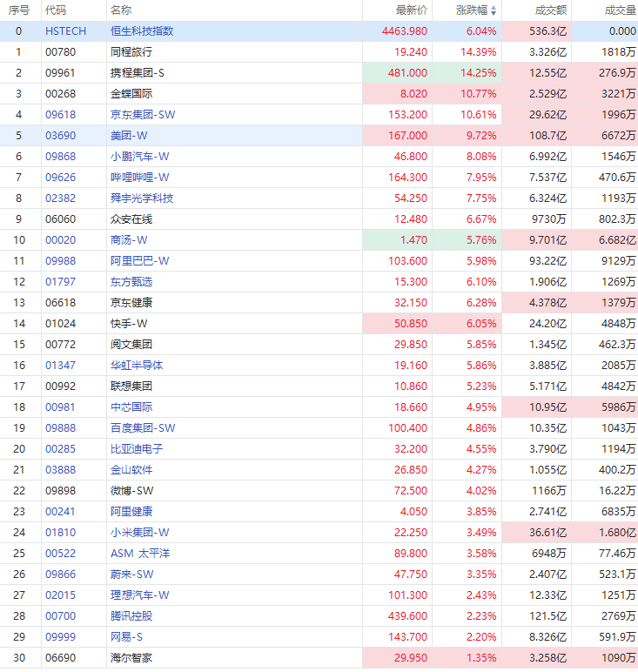This screenshot has height=672, width=638.
Task: Open the 网易-S link
Action: (x=126, y=637)
